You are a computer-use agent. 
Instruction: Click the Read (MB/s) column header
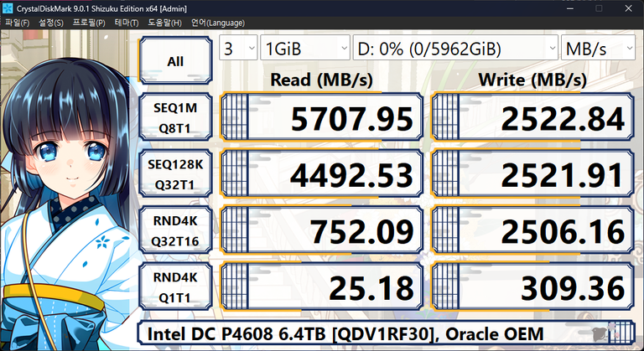pos(321,80)
